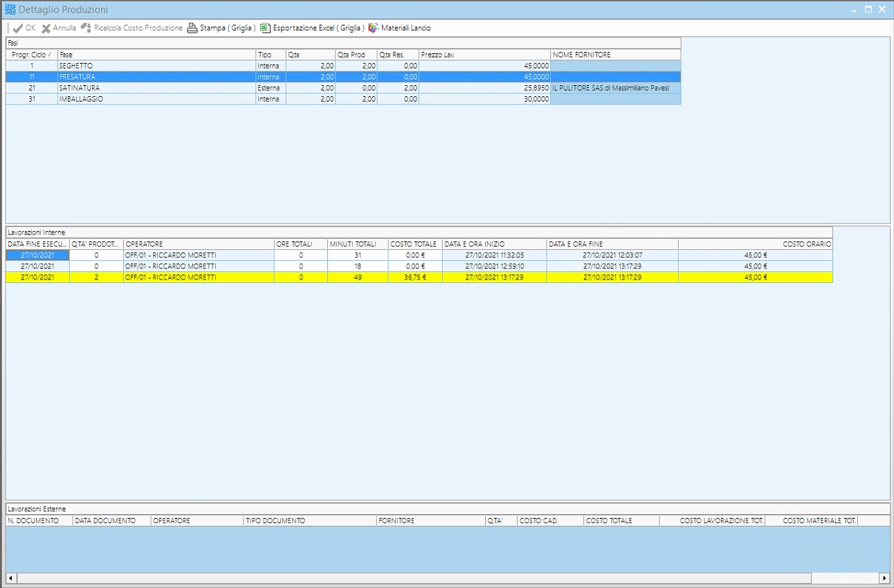This screenshot has height=588, width=894.
Task: Click the horizontal scrollbar thumb
Action: 414,578
